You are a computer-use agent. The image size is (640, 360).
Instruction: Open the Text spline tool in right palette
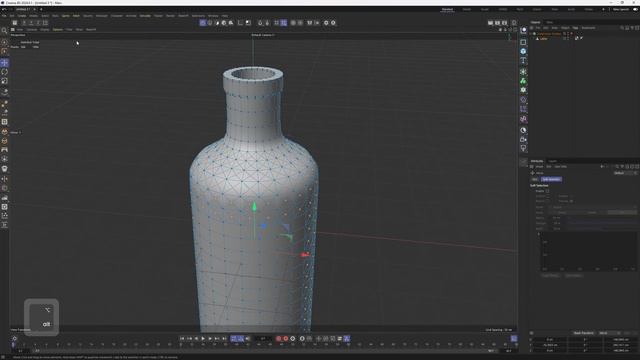523,60
